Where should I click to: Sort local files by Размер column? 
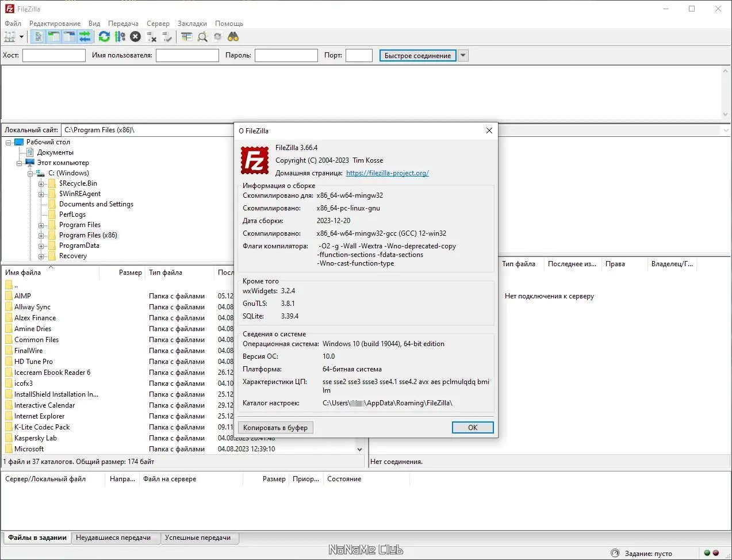(x=123, y=273)
